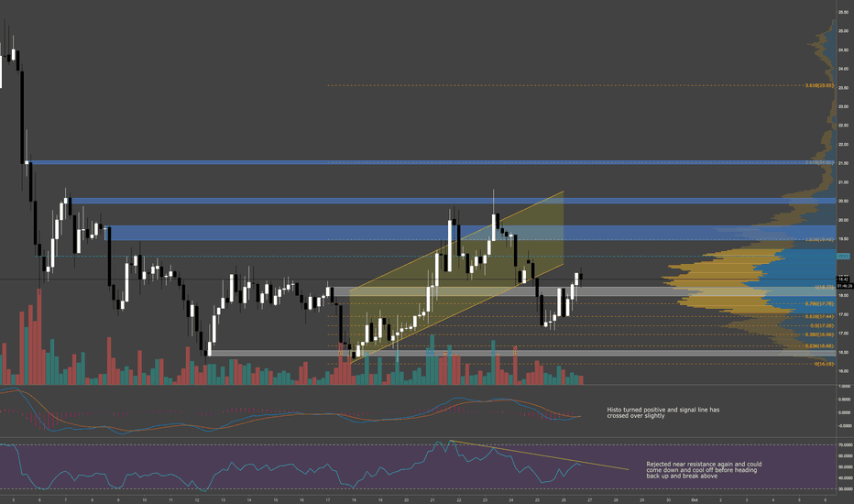
Task: Select the 0.236(16.66) Fibonacci retracement label
Action: point(819,345)
